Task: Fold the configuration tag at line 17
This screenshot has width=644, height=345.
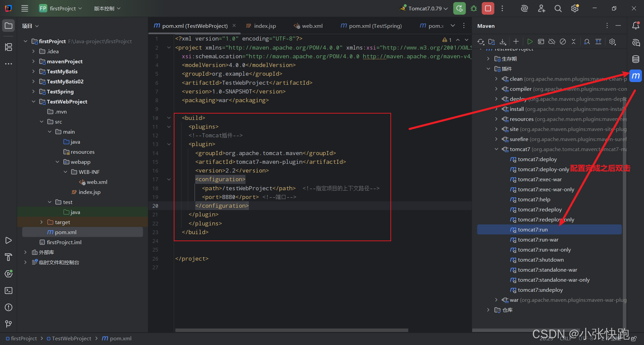Action: coord(169,179)
